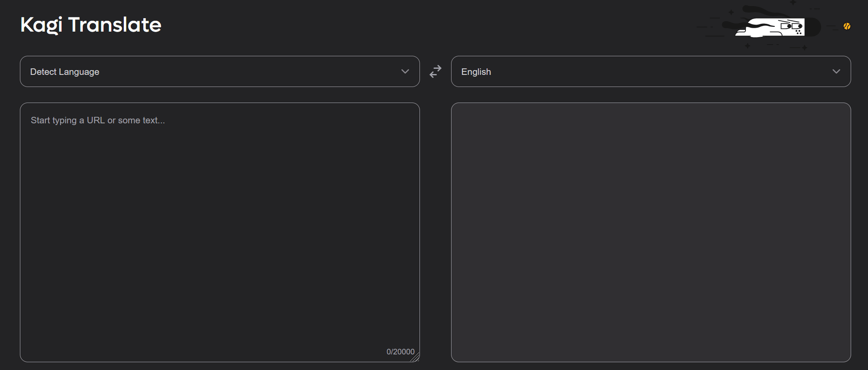Click the resize grip on source text box
The width and height of the screenshot is (868, 370).
pos(415,357)
